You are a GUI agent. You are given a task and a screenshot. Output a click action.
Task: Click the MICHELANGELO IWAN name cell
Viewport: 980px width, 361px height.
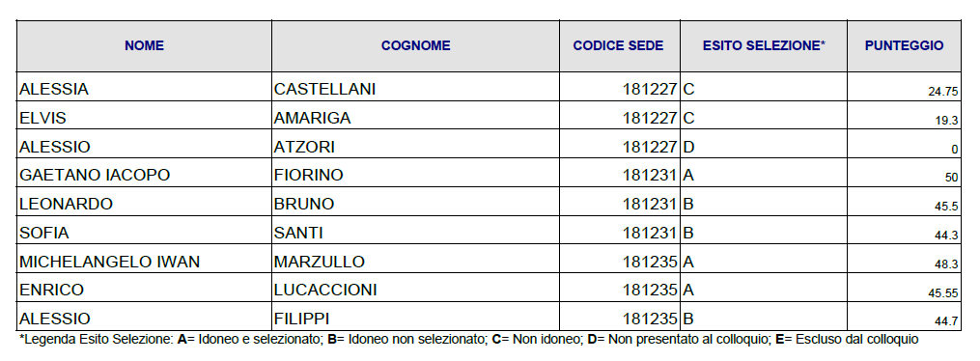coord(145,259)
